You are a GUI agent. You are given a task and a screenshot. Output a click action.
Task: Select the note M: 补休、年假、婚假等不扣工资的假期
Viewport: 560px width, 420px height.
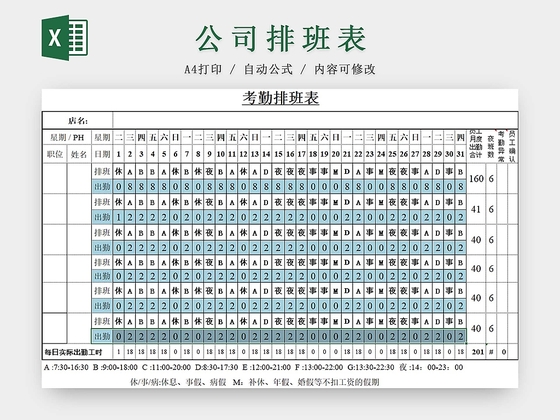(x=306, y=382)
